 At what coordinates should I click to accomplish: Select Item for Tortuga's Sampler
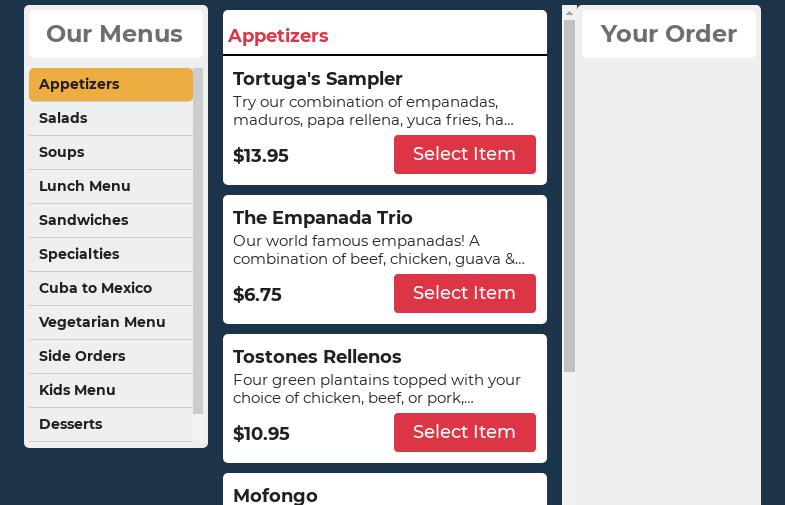coord(464,155)
